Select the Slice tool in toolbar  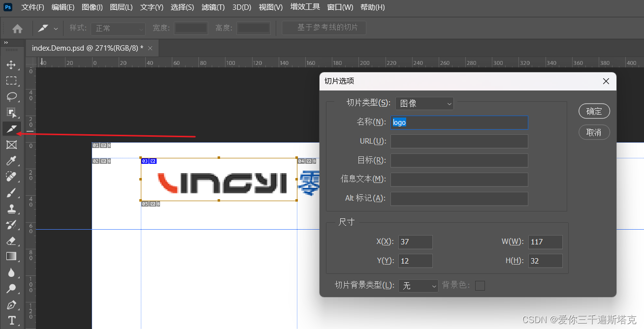pos(11,129)
